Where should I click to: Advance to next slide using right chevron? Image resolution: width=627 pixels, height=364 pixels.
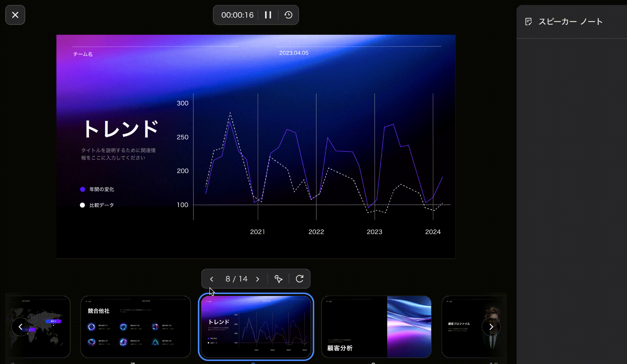coord(257,279)
